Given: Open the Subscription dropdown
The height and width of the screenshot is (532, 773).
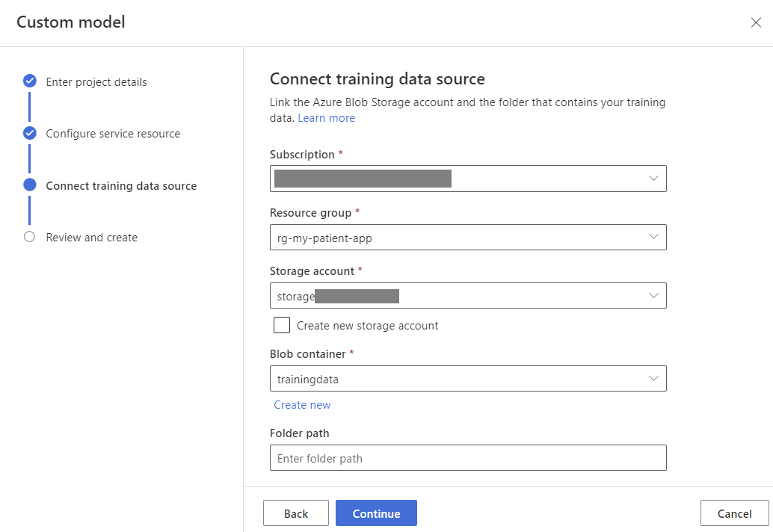Looking at the screenshot, I should click(x=468, y=179).
